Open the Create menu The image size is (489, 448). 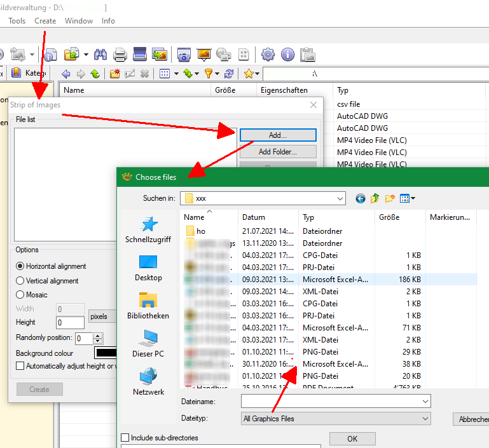(45, 21)
